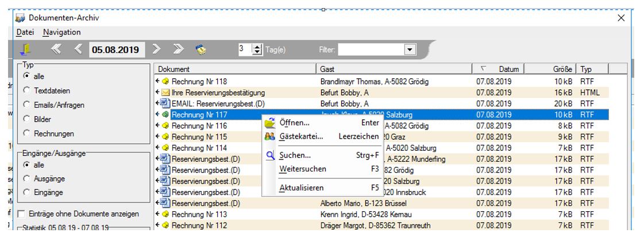The height and width of the screenshot is (244, 644).
Task: Select Ausgänge radio option
Action: pos(26,178)
